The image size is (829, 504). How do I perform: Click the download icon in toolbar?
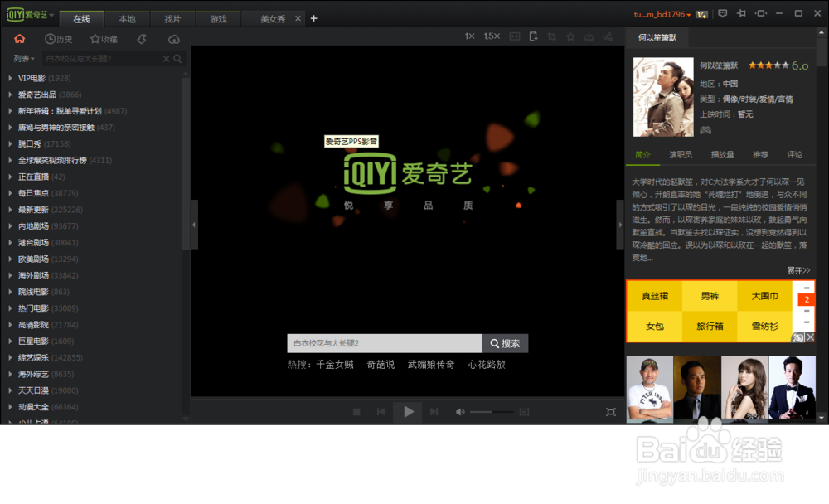(589, 36)
